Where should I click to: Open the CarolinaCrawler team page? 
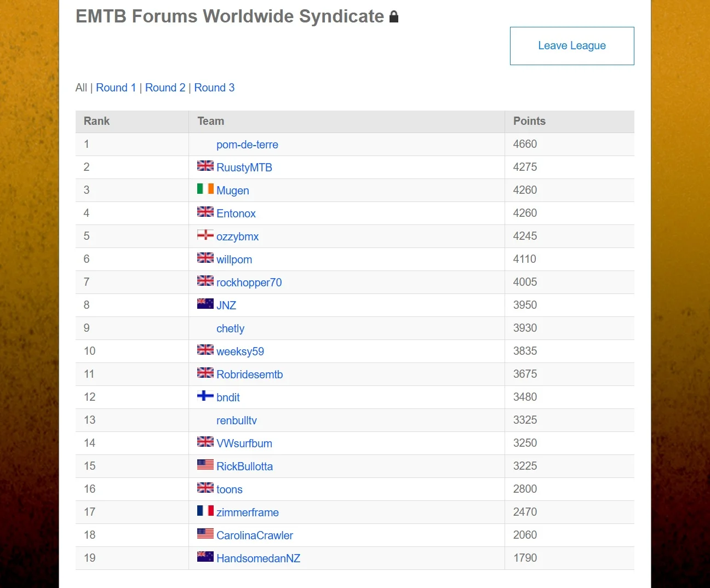[x=255, y=535]
